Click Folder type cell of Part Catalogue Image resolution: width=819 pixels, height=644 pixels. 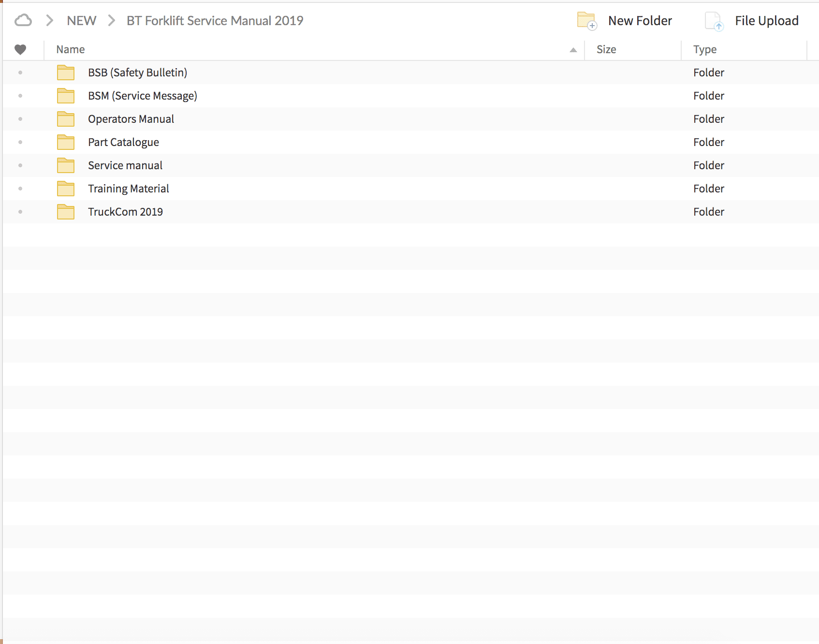click(x=709, y=142)
